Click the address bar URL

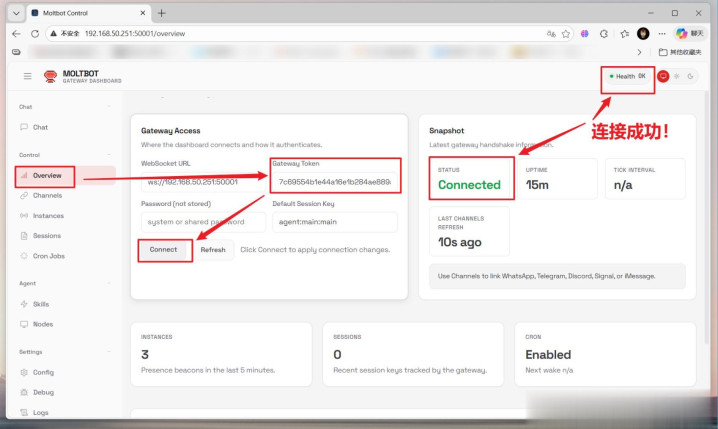pos(135,33)
